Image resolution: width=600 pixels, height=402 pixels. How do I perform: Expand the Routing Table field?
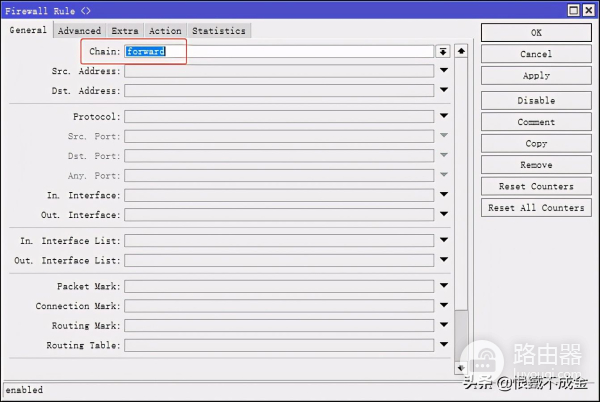point(443,345)
